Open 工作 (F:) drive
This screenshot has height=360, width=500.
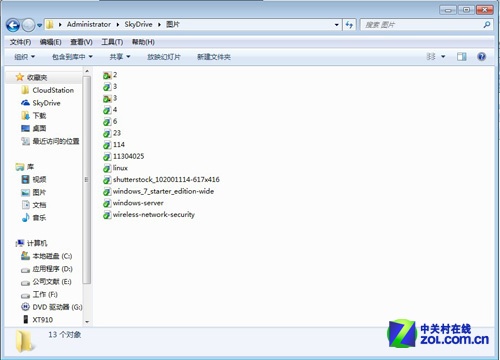(45, 294)
